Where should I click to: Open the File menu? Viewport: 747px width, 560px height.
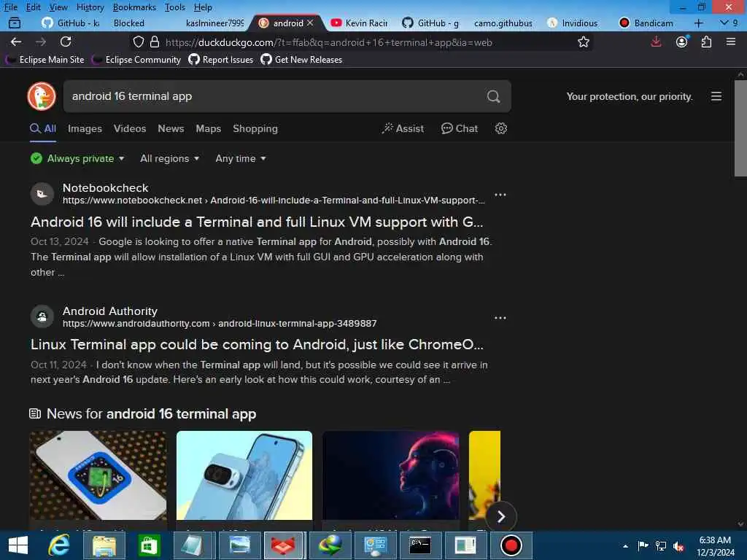click(10, 7)
